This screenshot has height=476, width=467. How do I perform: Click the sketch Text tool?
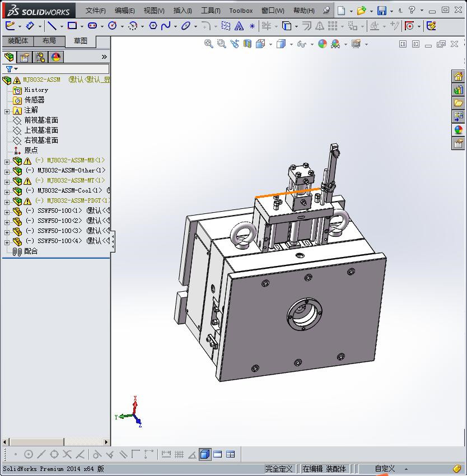click(239, 26)
